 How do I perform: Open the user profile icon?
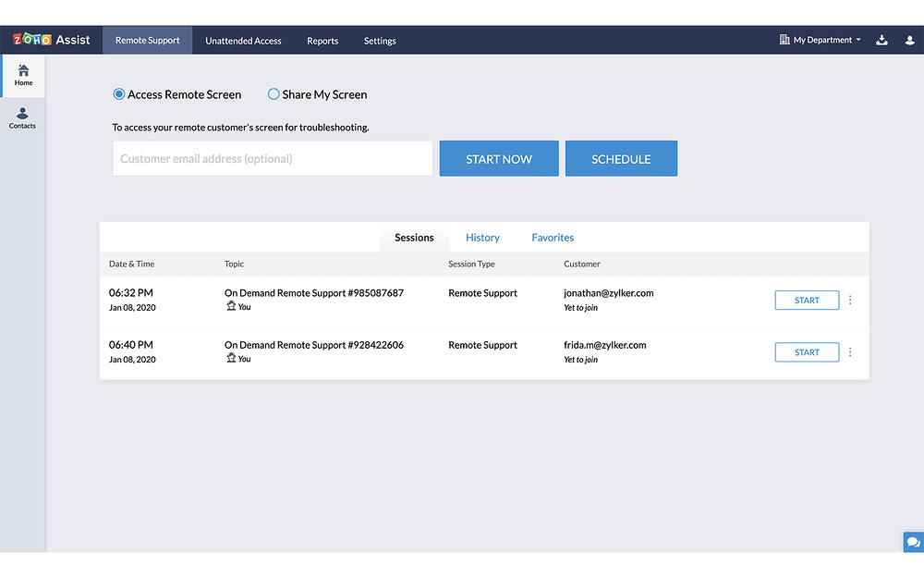(909, 40)
